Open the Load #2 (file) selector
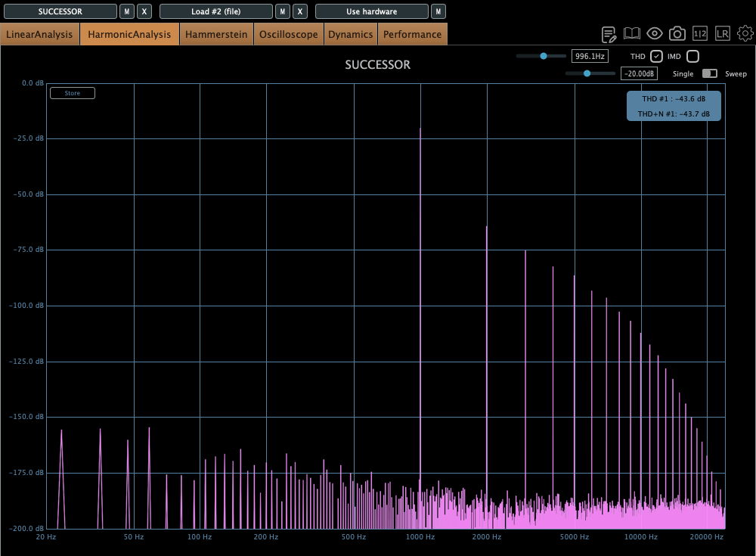Screen dimensions: 756x556 coord(216,11)
